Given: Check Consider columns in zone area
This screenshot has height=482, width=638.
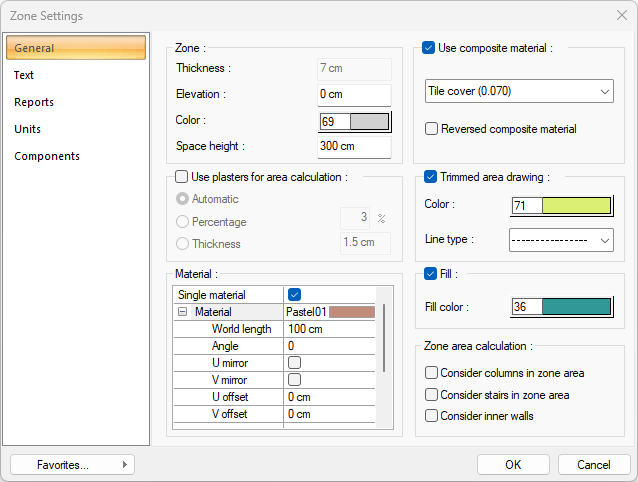Looking at the screenshot, I should click(x=432, y=373).
